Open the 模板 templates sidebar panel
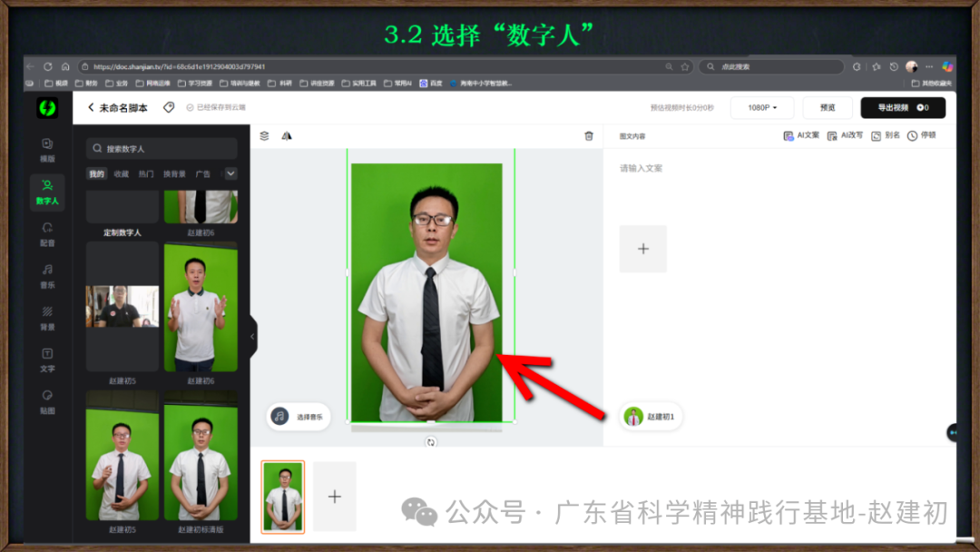Image resolution: width=980 pixels, height=552 pixels. click(47, 149)
